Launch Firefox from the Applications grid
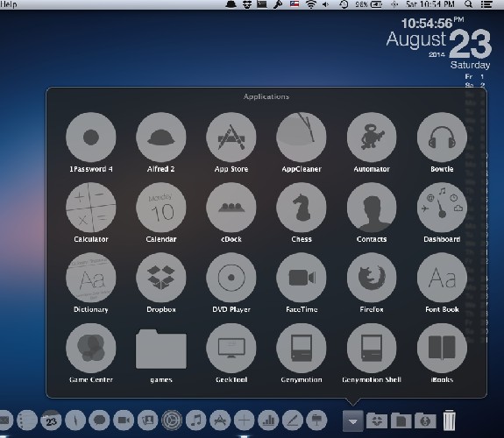 372,278
